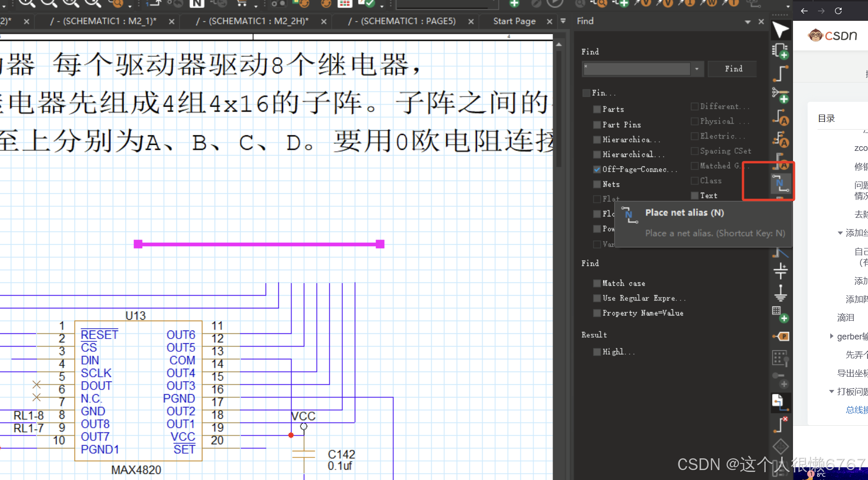Expand the gerber item in CSDN outline

[832, 336]
